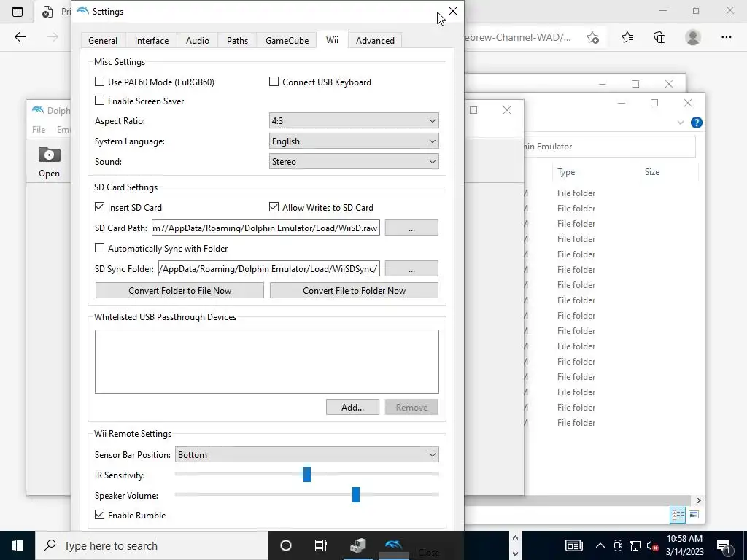Open the Aspect Ratio dropdown
This screenshot has height=560, width=747.
[354, 120]
